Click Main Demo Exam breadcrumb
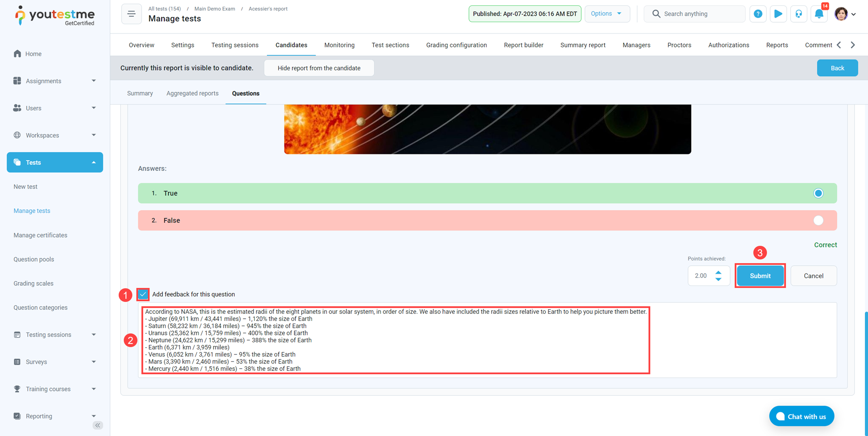This screenshot has width=868, height=436. pyautogui.click(x=214, y=9)
